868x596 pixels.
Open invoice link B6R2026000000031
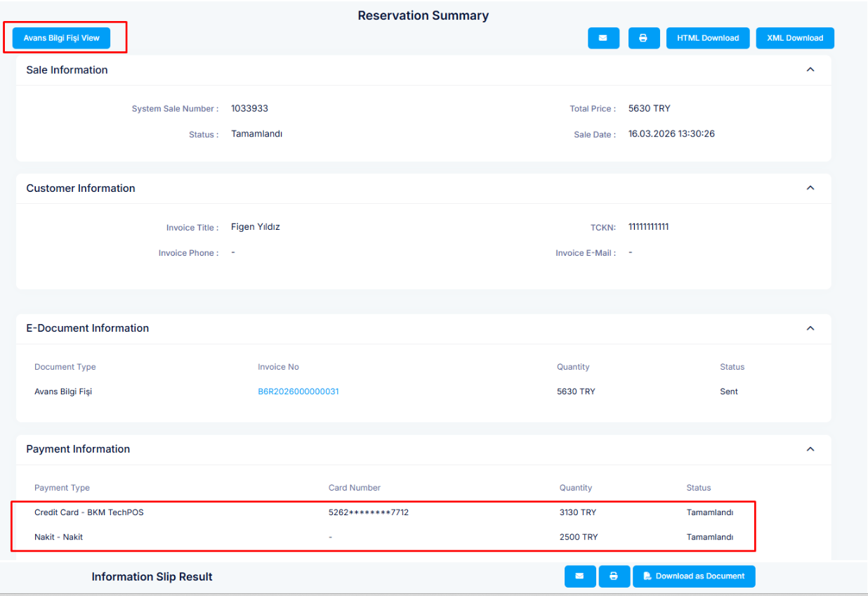pos(298,391)
